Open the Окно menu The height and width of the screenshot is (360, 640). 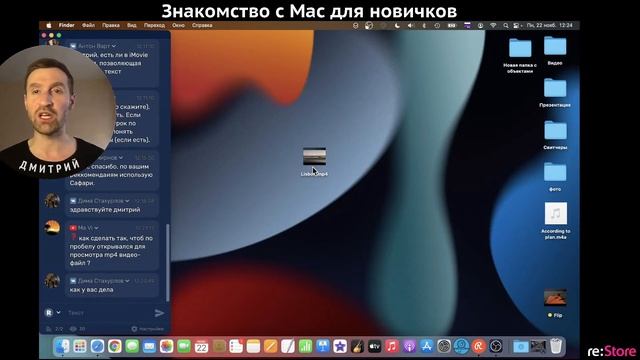click(x=178, y=25)
